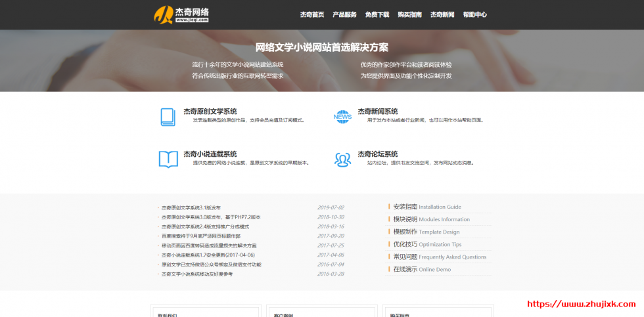Click the date 2016-07-04
The width and height of the screenshot is (644, 317).
pos(331,264)
